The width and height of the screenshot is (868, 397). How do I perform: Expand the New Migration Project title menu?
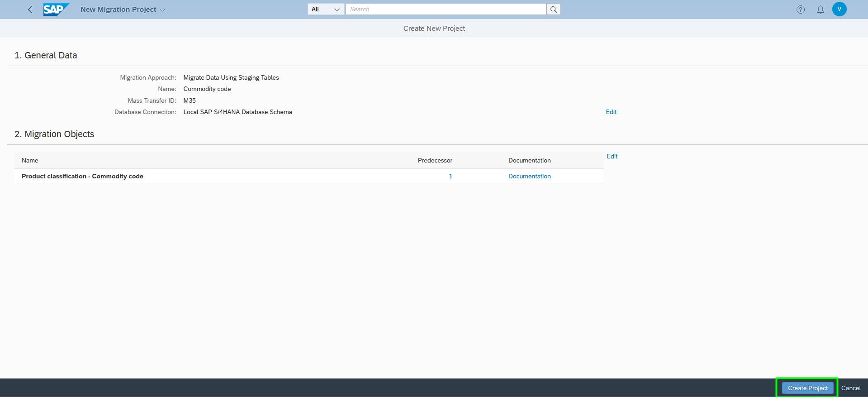pos(123,10)
